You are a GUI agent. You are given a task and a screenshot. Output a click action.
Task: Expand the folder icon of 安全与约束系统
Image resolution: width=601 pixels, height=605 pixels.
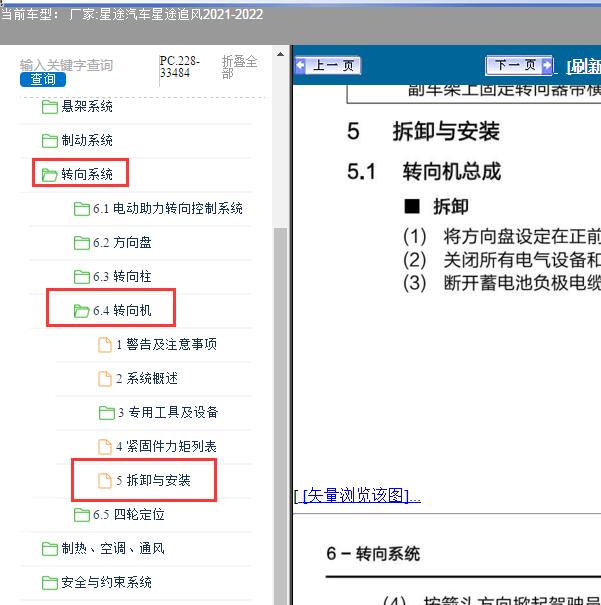click(x=49, y=583)
